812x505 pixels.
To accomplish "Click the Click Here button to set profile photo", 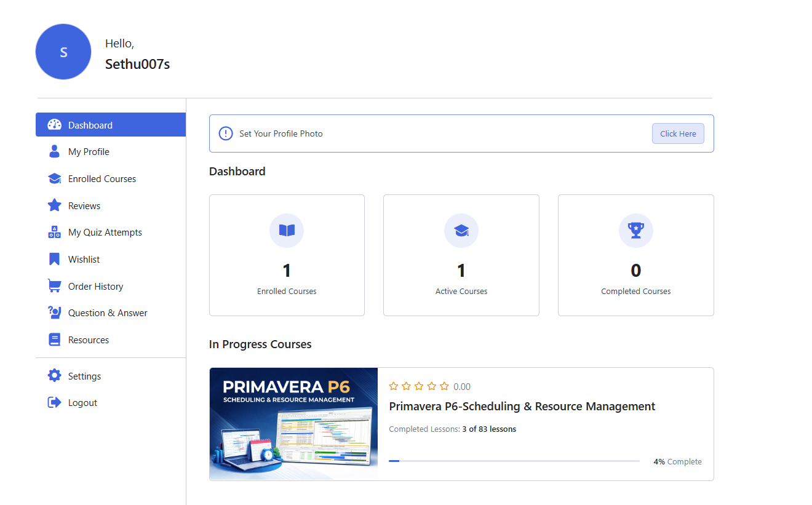I will coord(678,133).
